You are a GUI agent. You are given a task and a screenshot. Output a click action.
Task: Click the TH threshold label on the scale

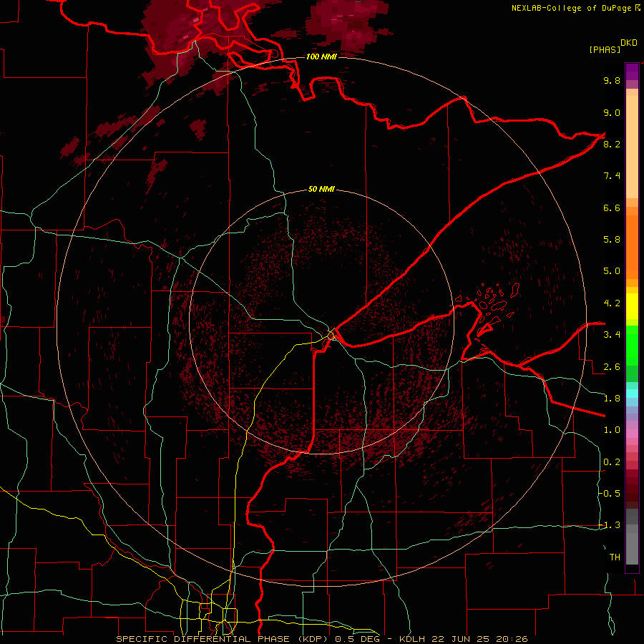pyautogui.click(x=615, y=557)
